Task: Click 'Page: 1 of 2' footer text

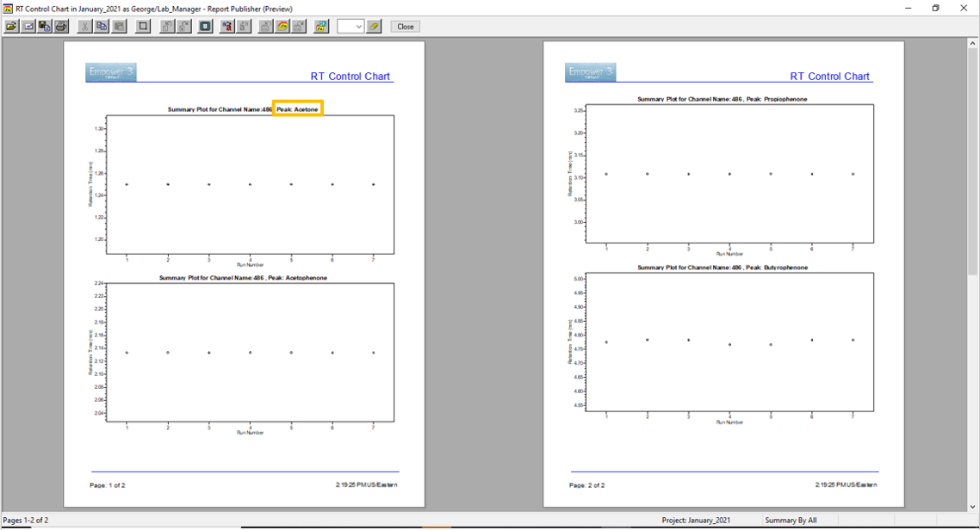Action: click(108, 485)
